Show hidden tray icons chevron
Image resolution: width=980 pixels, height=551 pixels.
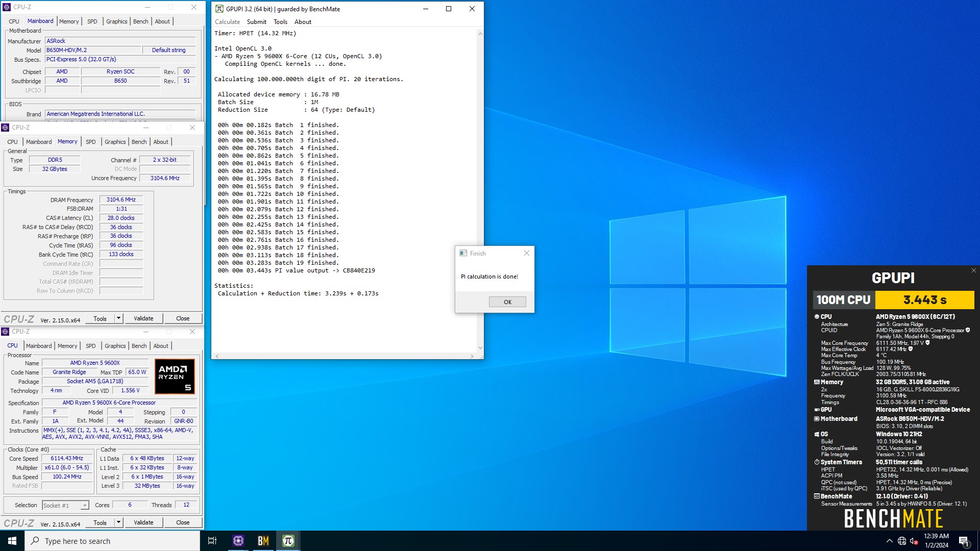[889, 541]
